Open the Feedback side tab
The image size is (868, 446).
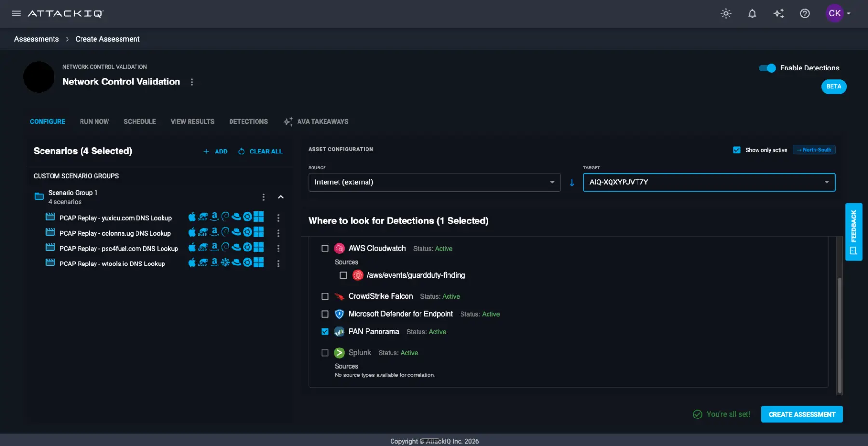(x=854, y=232)
